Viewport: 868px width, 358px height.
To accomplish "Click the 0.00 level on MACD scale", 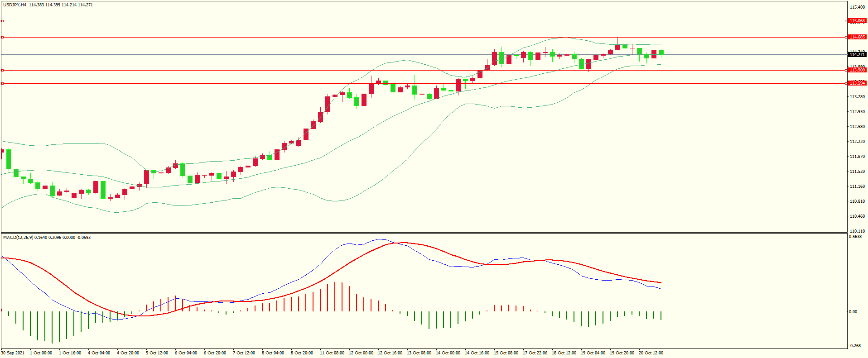I will (853, 312).
